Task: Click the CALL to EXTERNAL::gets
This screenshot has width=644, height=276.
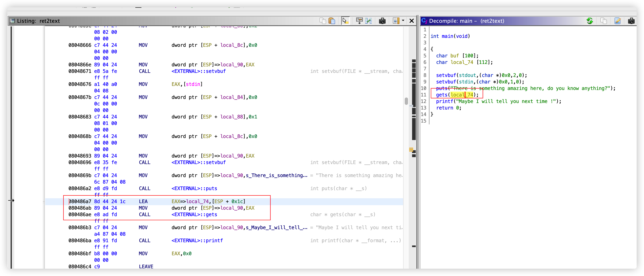Action: (194, 214)
